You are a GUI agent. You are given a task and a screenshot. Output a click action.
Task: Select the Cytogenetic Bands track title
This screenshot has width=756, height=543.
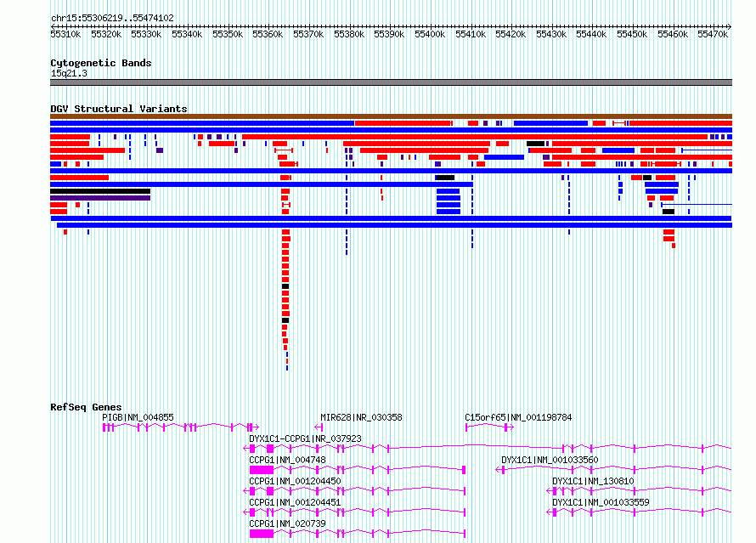[x=101, y=63]
